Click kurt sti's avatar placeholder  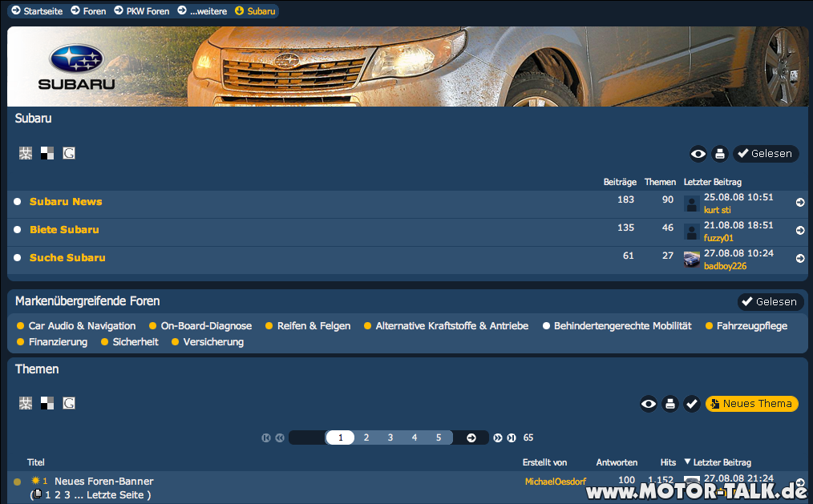692,204
